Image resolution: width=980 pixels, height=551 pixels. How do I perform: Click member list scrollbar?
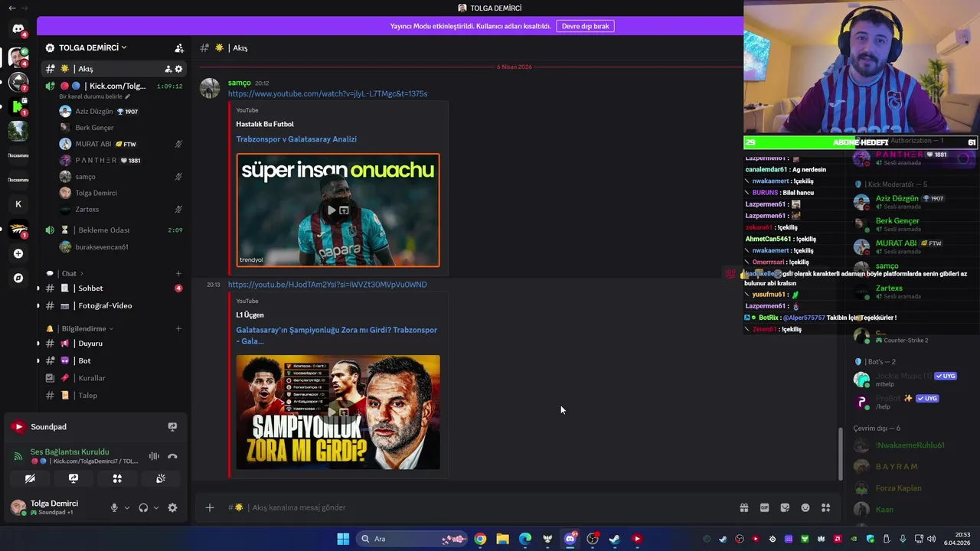841,453
